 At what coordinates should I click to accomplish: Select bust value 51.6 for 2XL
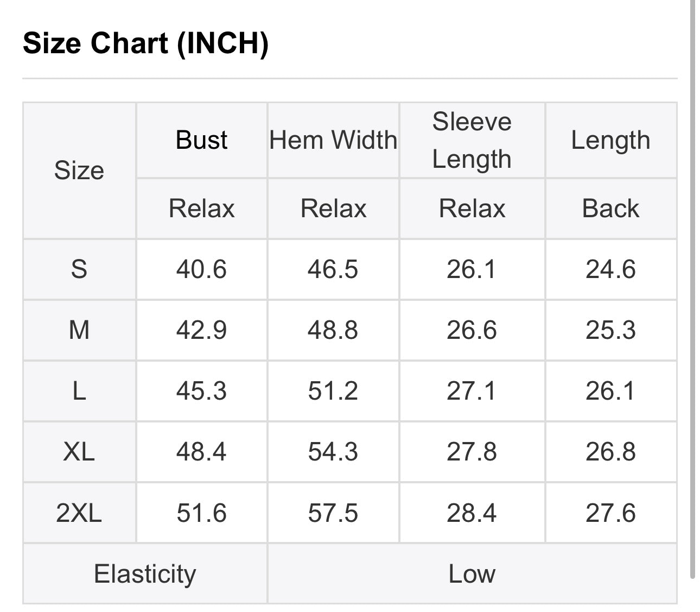click(201, 513)
